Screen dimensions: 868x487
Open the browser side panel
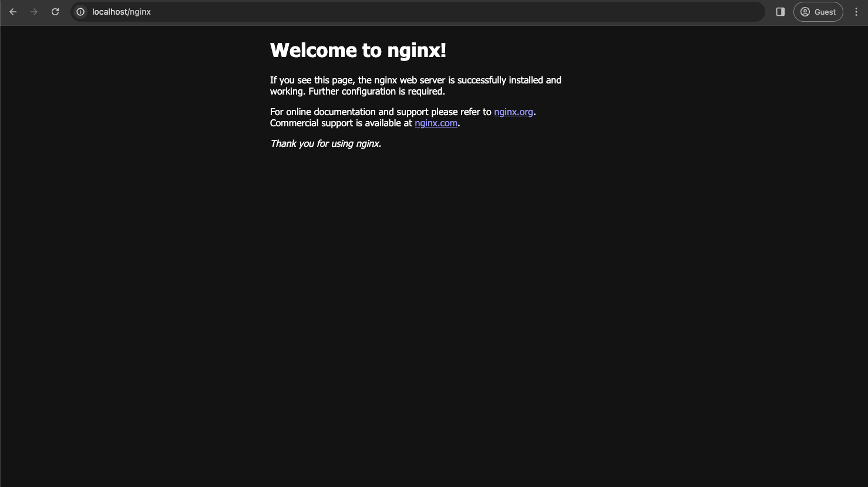tap(780, 12)
